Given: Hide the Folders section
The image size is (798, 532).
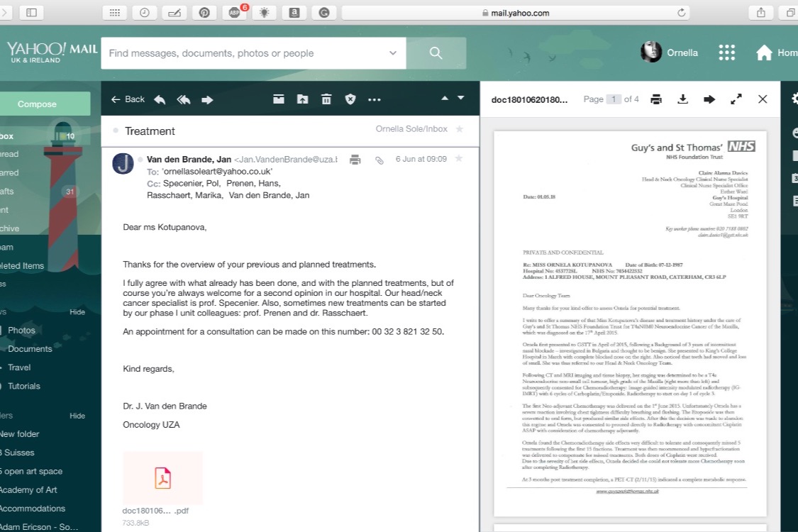Looking at the screenshot, I should pyautogui.click(x=77, y=416).
